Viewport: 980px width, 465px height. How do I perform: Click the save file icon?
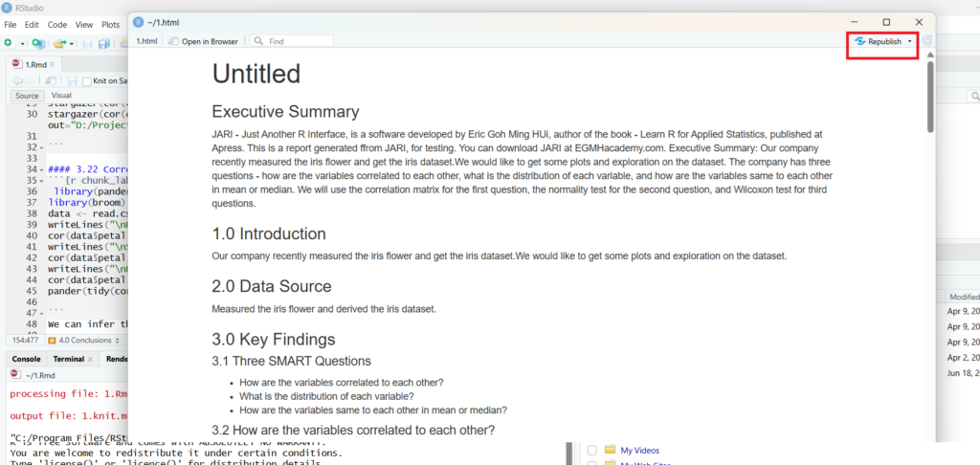(88, 43)
